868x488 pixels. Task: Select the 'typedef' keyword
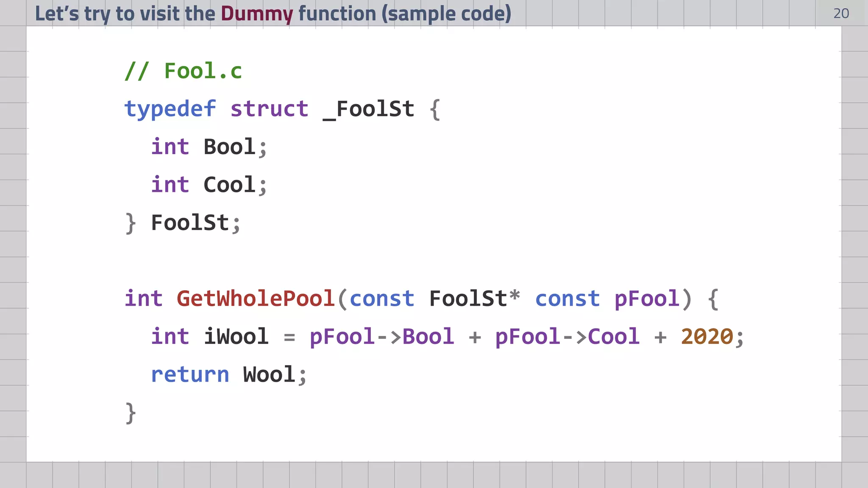coord(170,109)
